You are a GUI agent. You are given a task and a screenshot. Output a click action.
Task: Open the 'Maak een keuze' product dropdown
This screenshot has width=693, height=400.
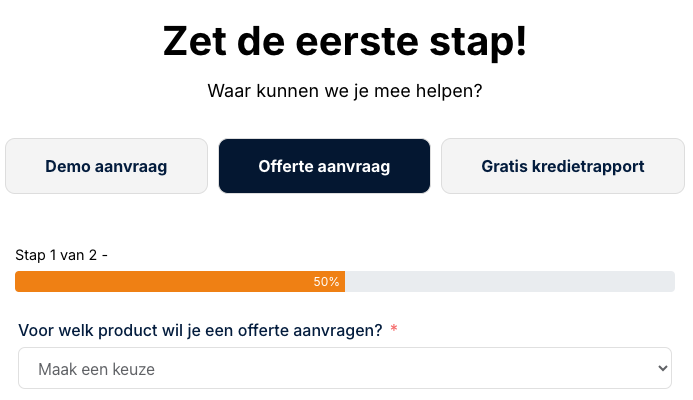(x=330, y=369)
